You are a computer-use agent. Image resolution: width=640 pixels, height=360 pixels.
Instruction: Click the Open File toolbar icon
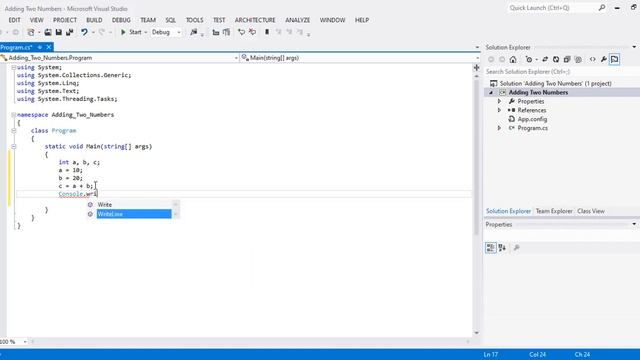48,32
